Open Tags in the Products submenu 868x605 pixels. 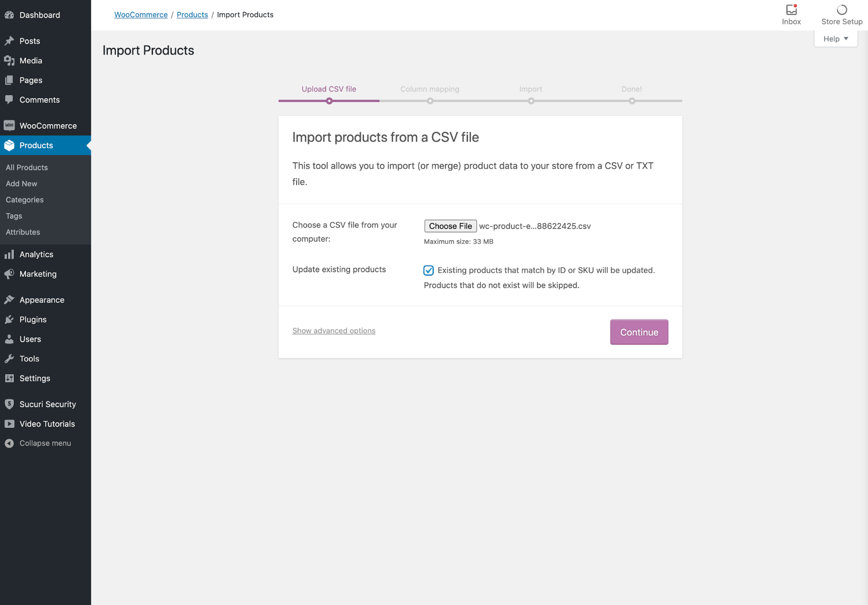(x=14, y=216)
